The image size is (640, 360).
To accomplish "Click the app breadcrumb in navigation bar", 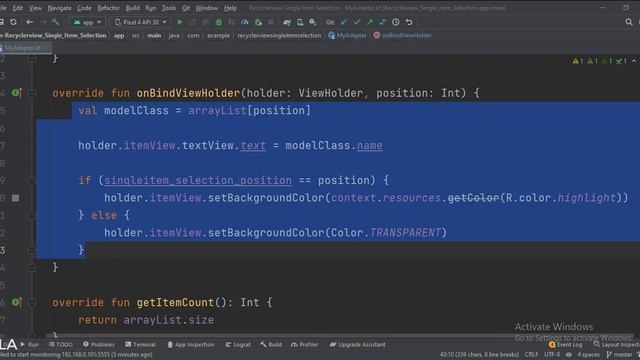I will pos(119,36).
